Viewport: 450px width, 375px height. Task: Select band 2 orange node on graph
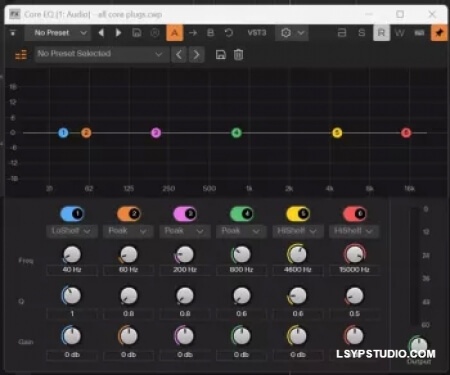(86, 133)
